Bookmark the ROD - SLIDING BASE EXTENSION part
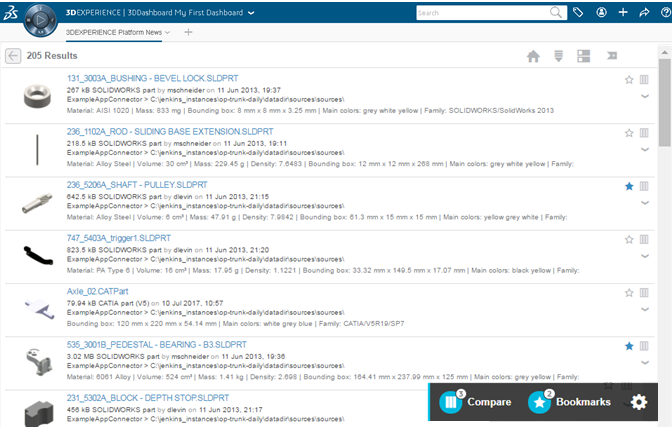The height and width of the screenshot is (427, 672). 629,133
